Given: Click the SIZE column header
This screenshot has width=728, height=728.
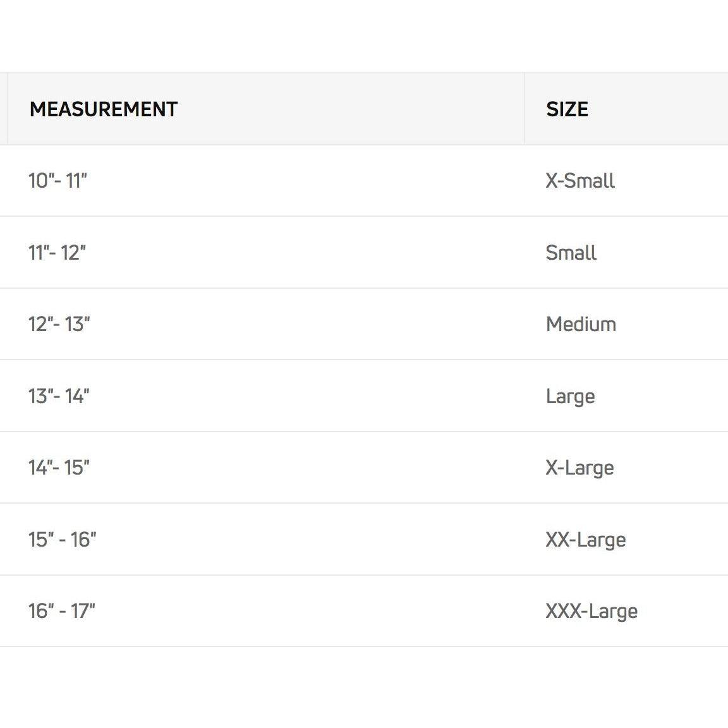Looking at the screenshot, I should (567, 109).
